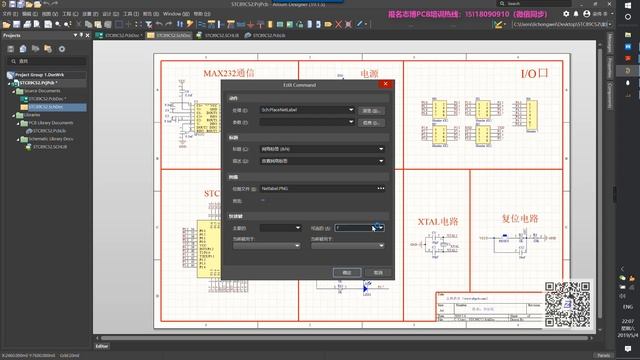This screenshot has height=360, width=640.
Task: Click the Undo arrow in toolbar
Action: [159, 24]
